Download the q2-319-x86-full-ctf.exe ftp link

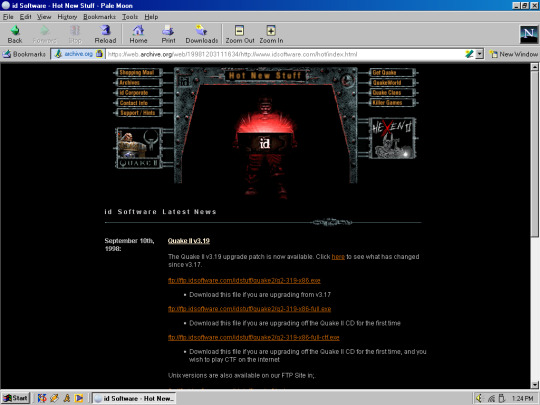click(x=253, y=338)
